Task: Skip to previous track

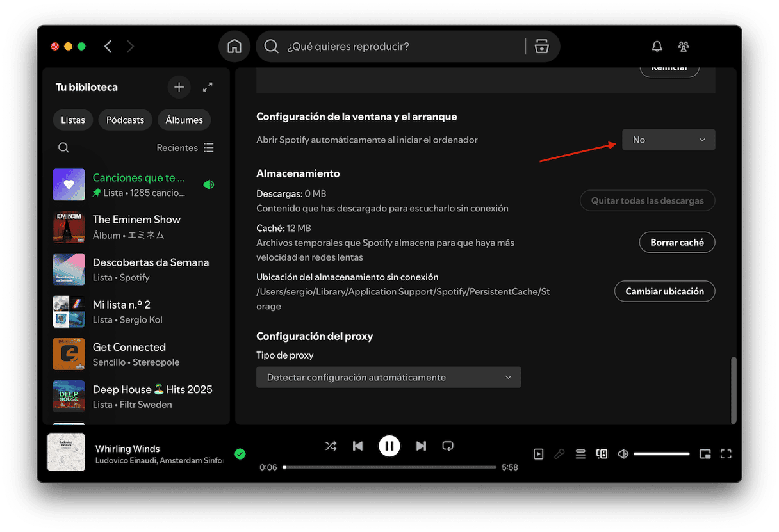Action: point(358,446)
